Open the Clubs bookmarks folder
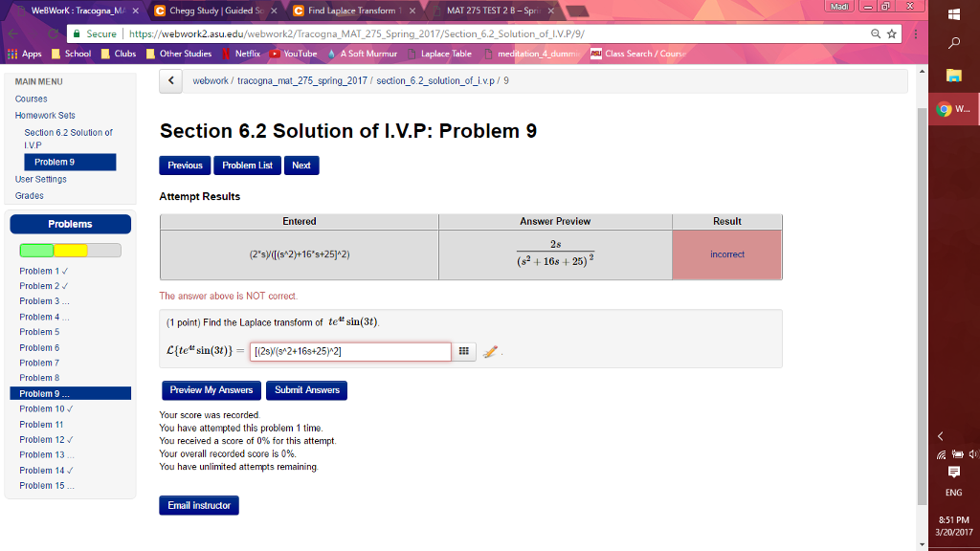Viewport: 980px width, 551px height. [118, 54]
